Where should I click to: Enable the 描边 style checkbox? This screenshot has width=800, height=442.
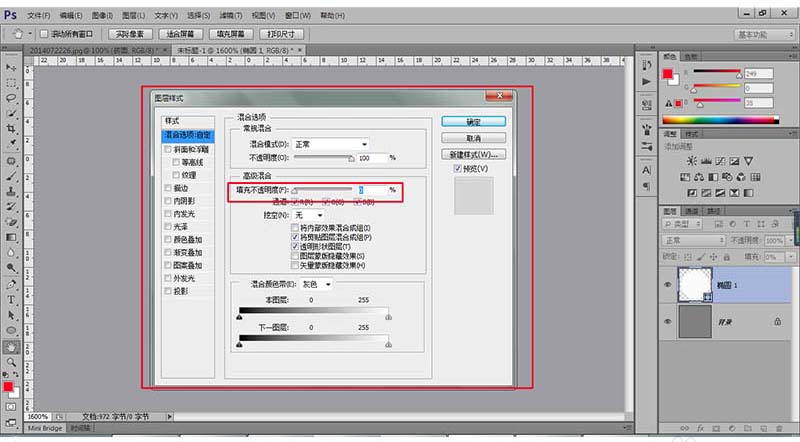point(168,188)
